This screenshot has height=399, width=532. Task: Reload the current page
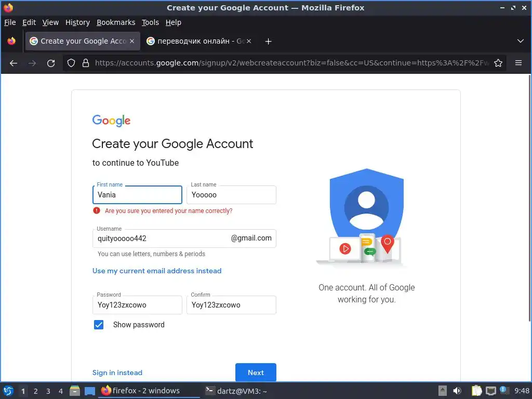tap(51, 63)
